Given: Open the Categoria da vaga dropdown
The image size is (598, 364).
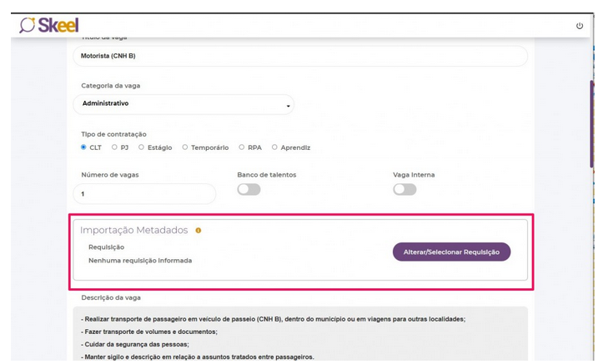Looking at the screenshot, I should 183,104.
